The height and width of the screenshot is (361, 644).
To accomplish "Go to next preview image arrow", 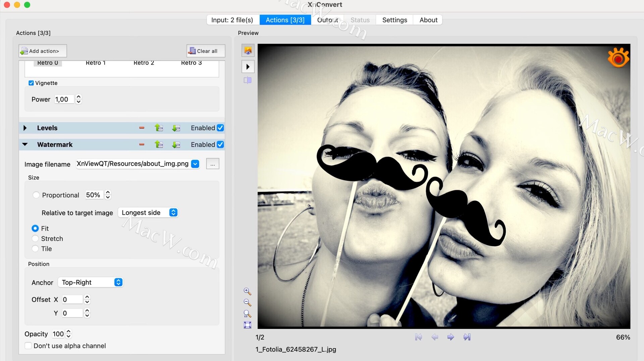I will [x=450, y=337].
